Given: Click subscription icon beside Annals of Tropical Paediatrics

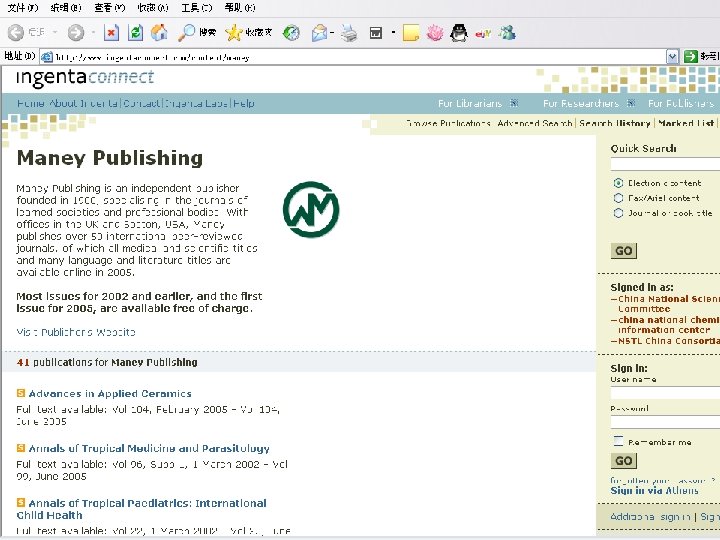Looking at the screenshot, I should pos(21,502).
